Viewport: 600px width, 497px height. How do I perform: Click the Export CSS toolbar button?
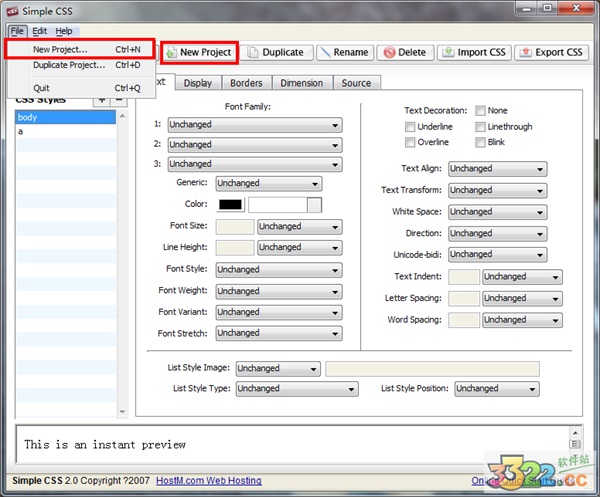tap(551, 52)
